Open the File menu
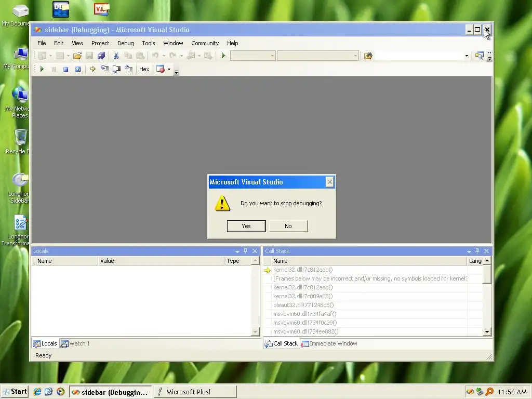 tap(42, 43)
